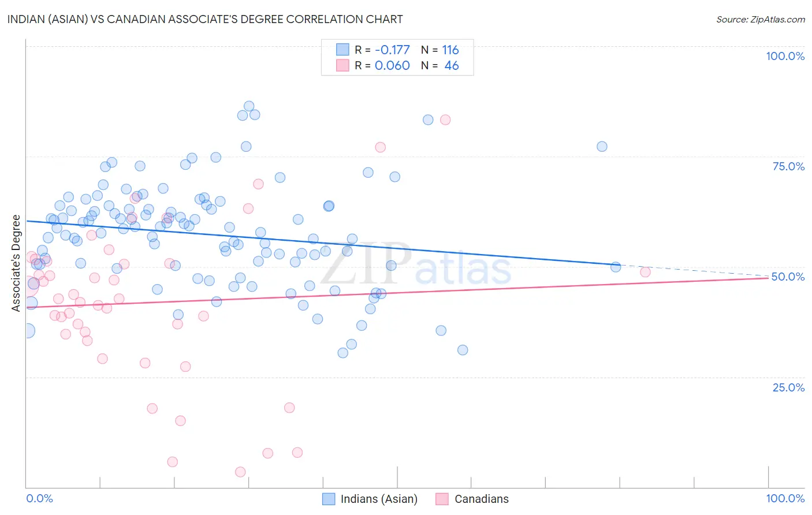812x515 pixels.
Task: Click the pink swatch beside R = 0.060
Action: pyautogui.click(x=342, y=65)
